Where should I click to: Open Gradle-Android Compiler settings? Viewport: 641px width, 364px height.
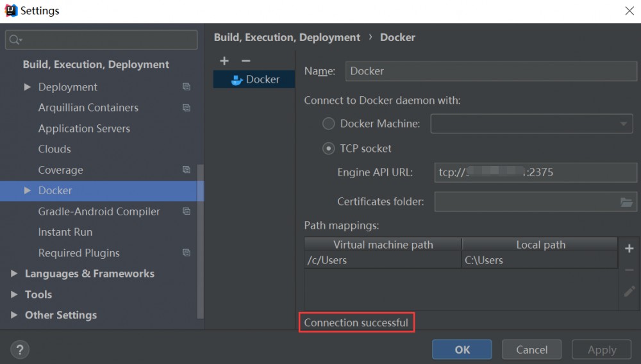click(x=99, y=211)
